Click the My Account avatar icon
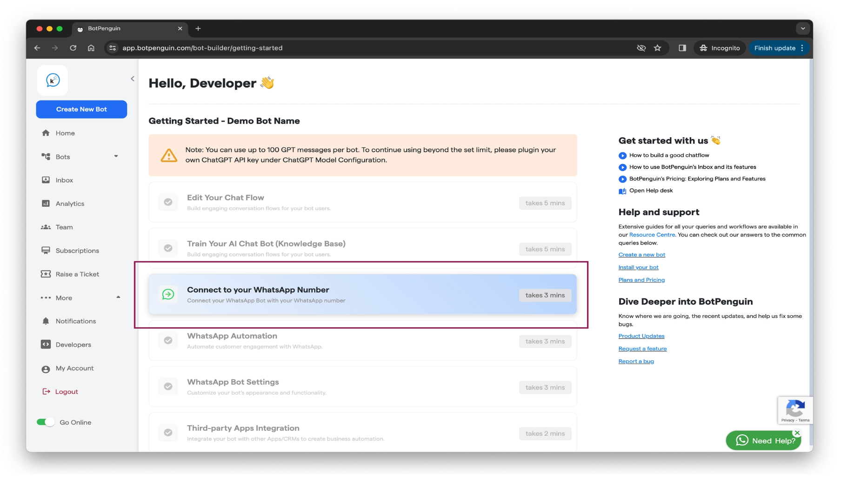This screenshot has width=868, height=502. (x=46, y=369)
